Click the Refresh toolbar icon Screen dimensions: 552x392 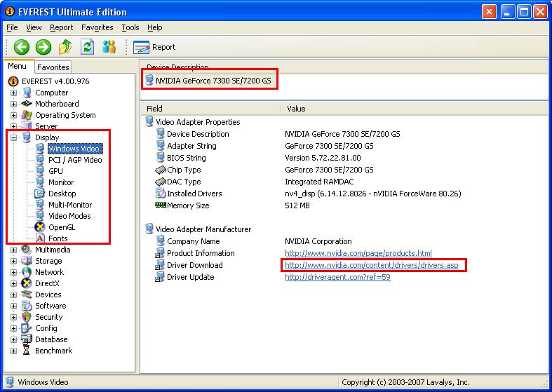click(x=87, y=47)
